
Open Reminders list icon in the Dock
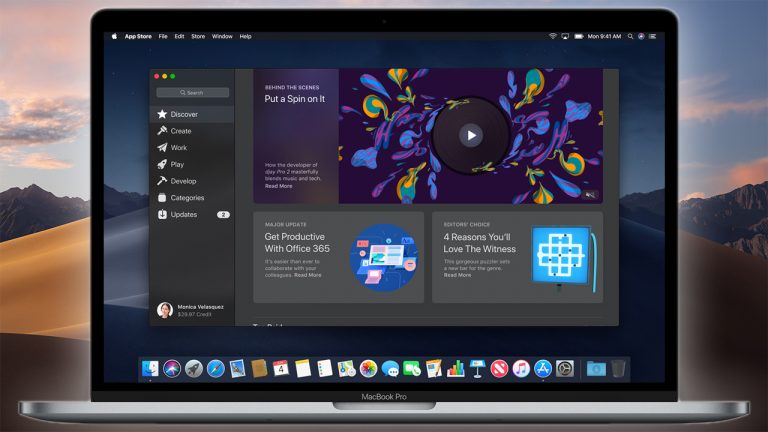pyautogui.click(x=324, y=368)
